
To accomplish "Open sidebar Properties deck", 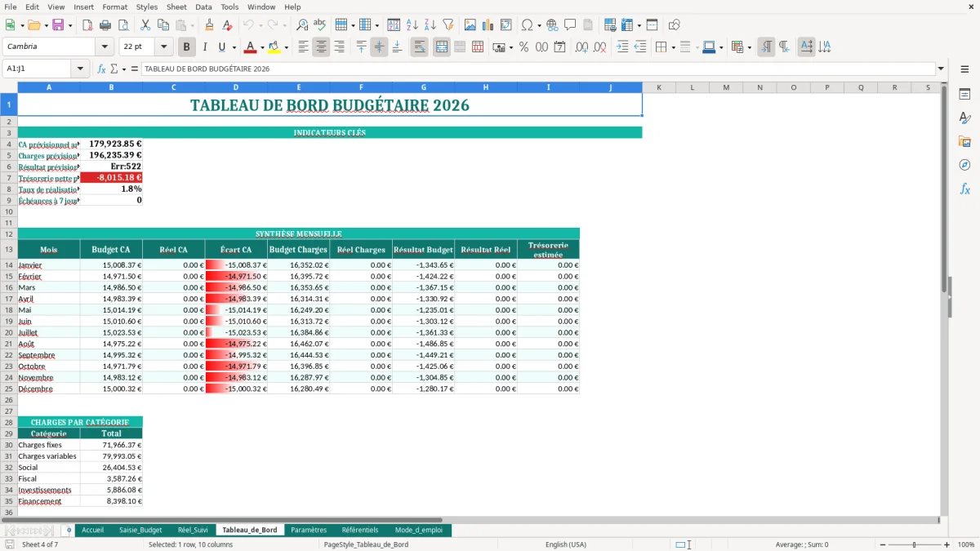I will click(x=964, y=95).
